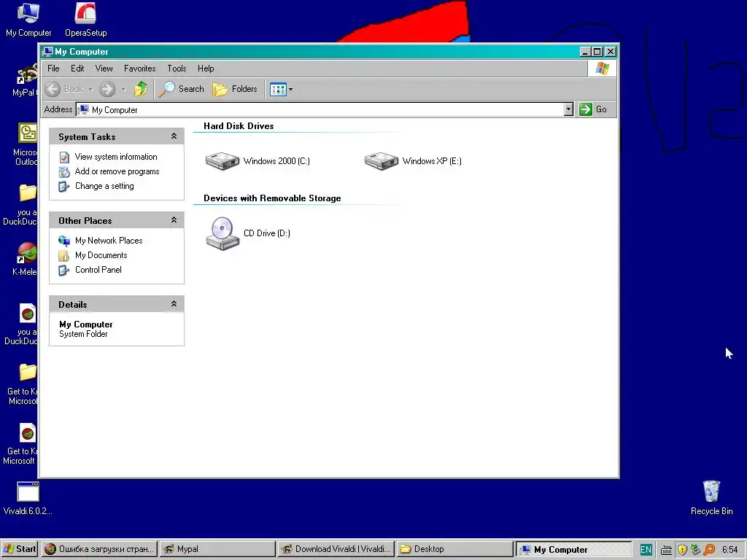Click the Back navigation arrow
Image resolution: width=747 pixels, height=560 pixels.
coord(53,89)
